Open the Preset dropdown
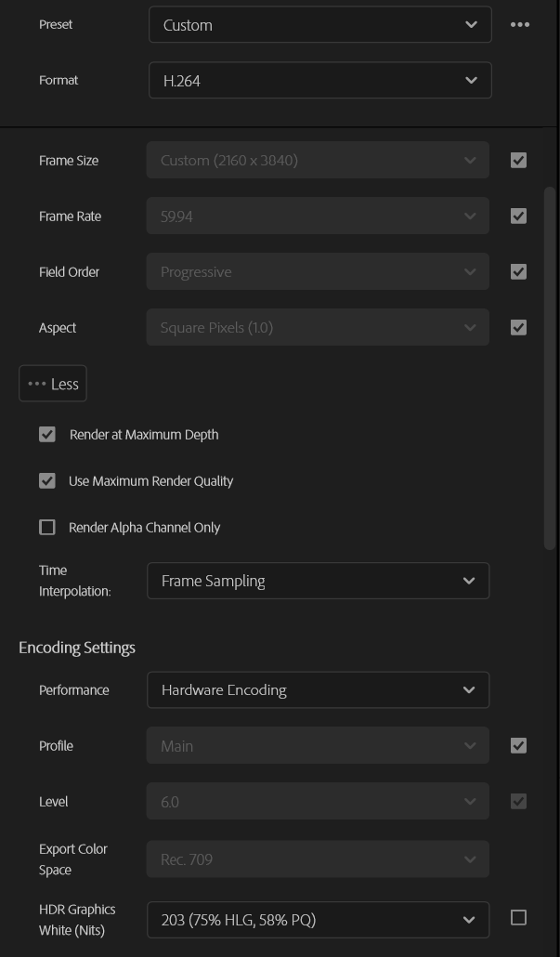 [x=319, y=25]
